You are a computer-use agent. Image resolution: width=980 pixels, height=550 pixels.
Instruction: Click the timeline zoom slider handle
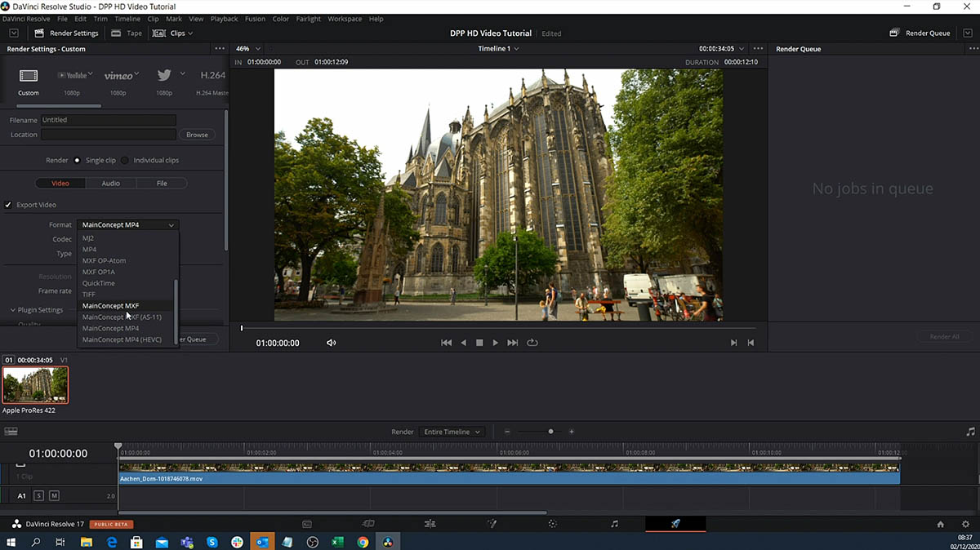pyautogui.click(x=550, y=432)
